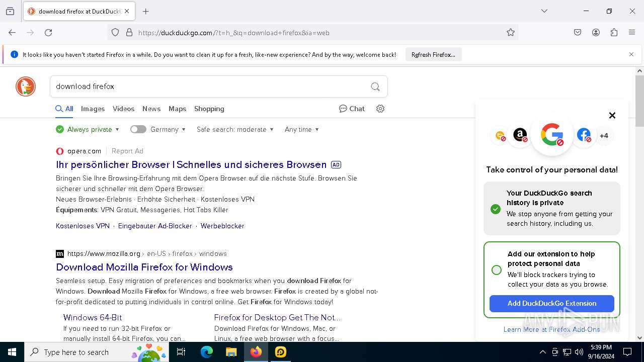The image size is (644, 362).
Task: Click the +4 more trackers badge
Action: pyautogui.click(x=604, y=135)
